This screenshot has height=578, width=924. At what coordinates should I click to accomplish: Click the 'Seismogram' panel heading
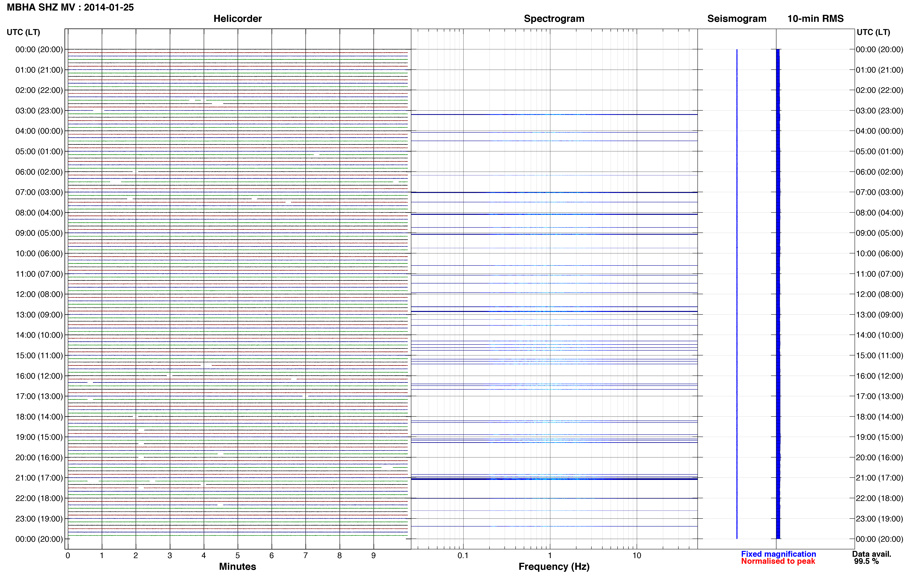737,19
